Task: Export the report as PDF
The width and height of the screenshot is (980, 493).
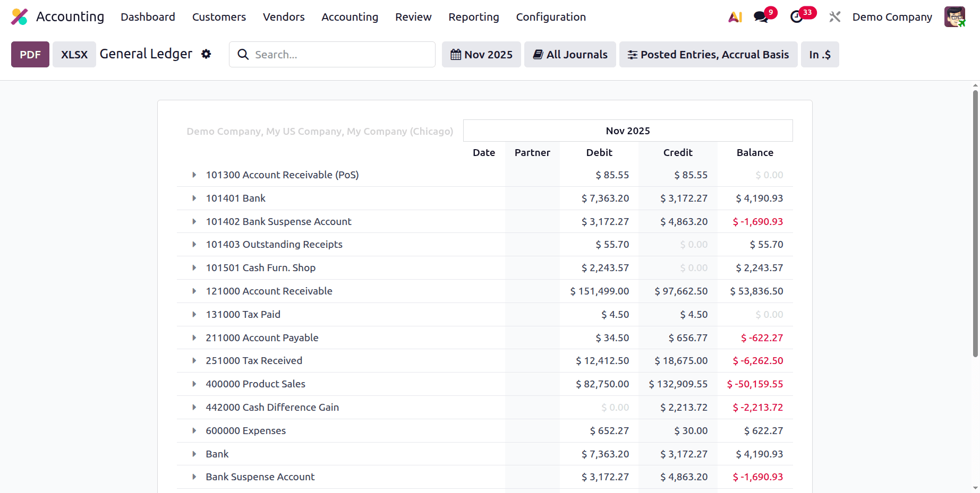Action: coord(30,55)
